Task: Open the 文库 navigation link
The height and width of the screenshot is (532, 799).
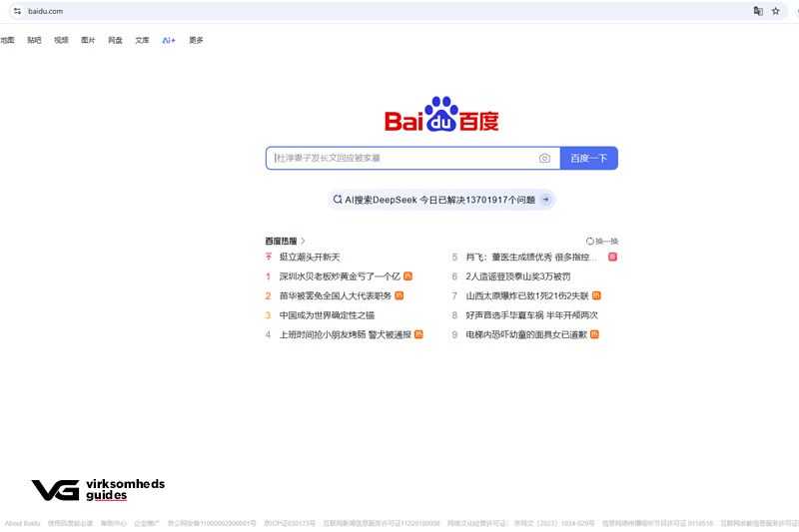Action: pos(142,40)
